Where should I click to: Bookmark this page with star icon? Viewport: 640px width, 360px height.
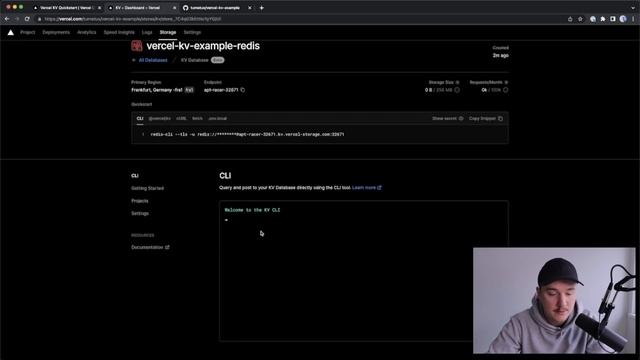click(580, 19)
